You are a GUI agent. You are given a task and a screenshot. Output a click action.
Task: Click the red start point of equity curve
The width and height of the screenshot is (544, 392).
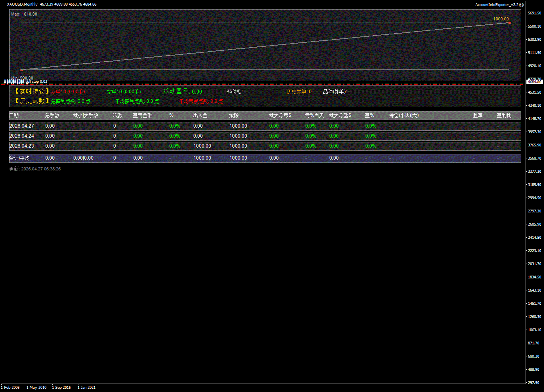tap(22, 70)
